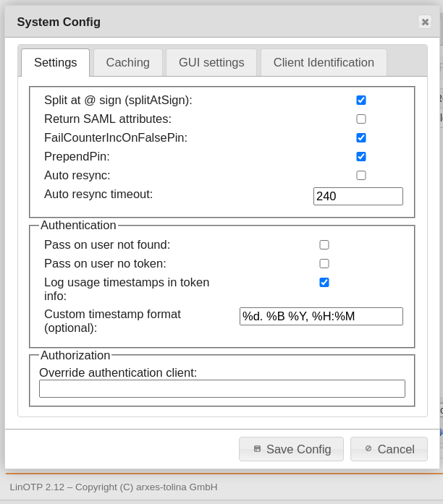This screenshot has width=443, height=504.
Task: Close the System Config dialog
Action: (x=425, y=22)
